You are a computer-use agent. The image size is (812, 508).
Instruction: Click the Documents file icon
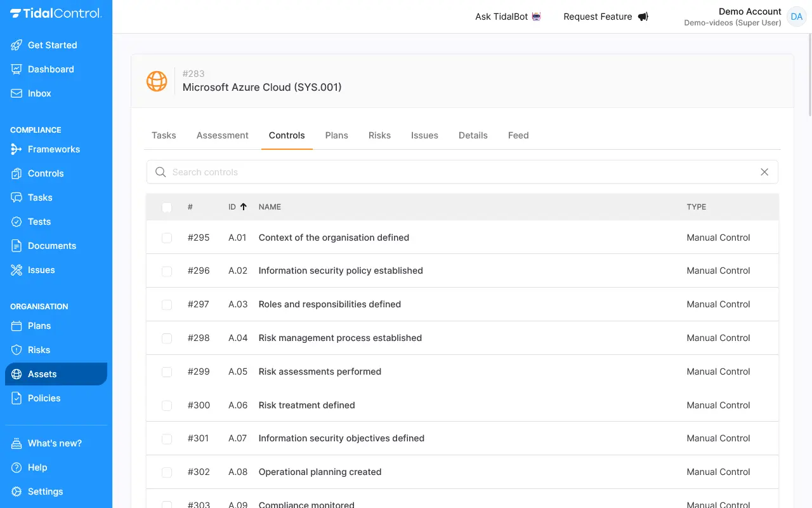(x=16, y=246)
